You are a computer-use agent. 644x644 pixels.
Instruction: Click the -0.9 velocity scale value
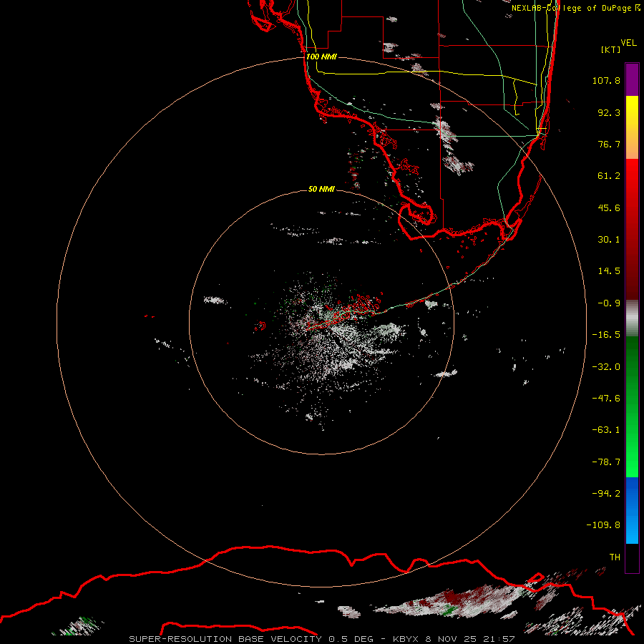point(609,303)
